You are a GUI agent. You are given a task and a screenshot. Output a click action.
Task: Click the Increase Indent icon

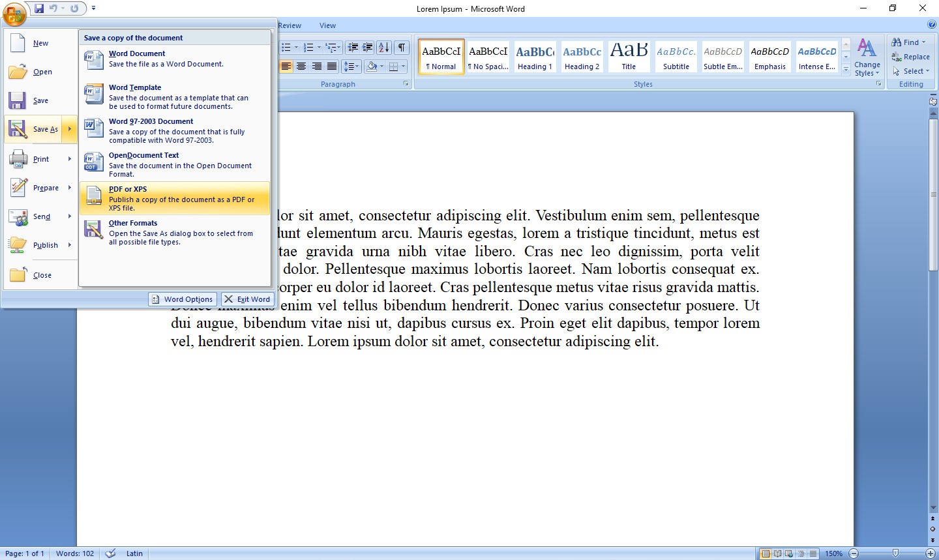pyautogui.click(x=368, y=48)
